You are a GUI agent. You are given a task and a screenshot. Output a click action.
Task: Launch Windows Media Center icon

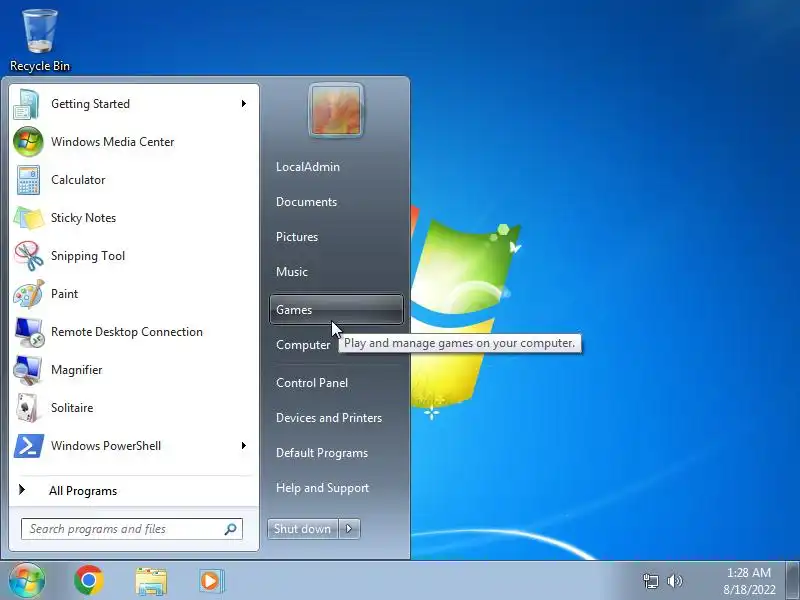(28, 142)
